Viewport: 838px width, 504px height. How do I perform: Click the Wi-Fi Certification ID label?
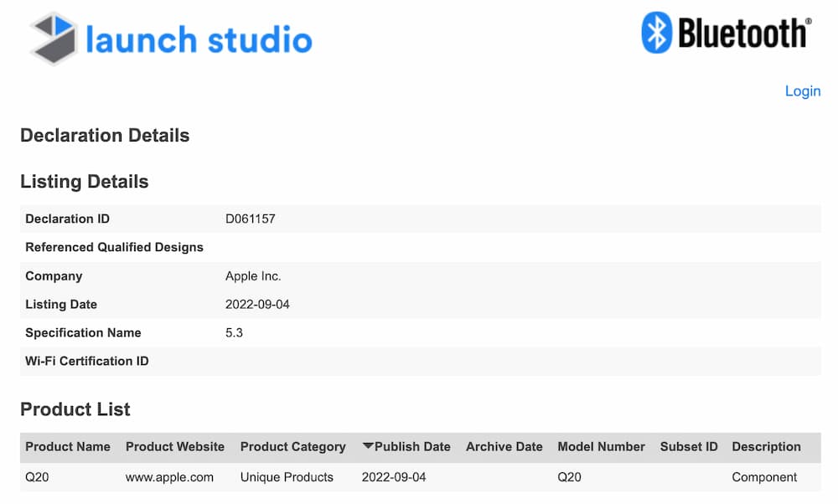point(86,361)
